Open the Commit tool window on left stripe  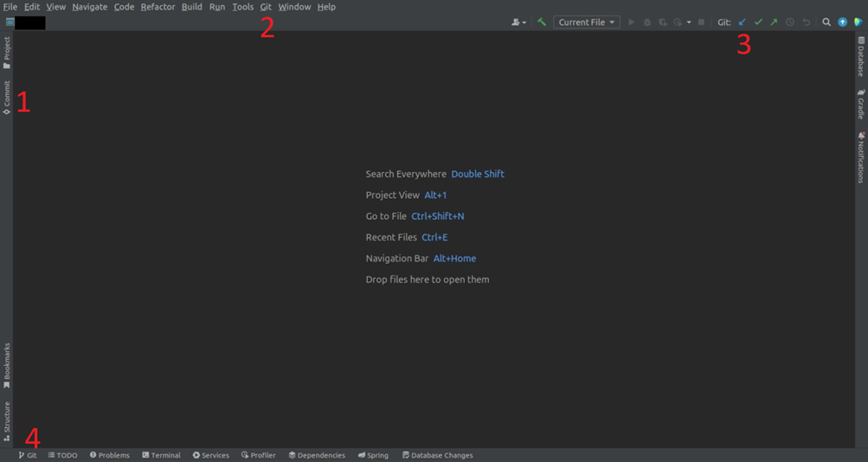point(7,98)
